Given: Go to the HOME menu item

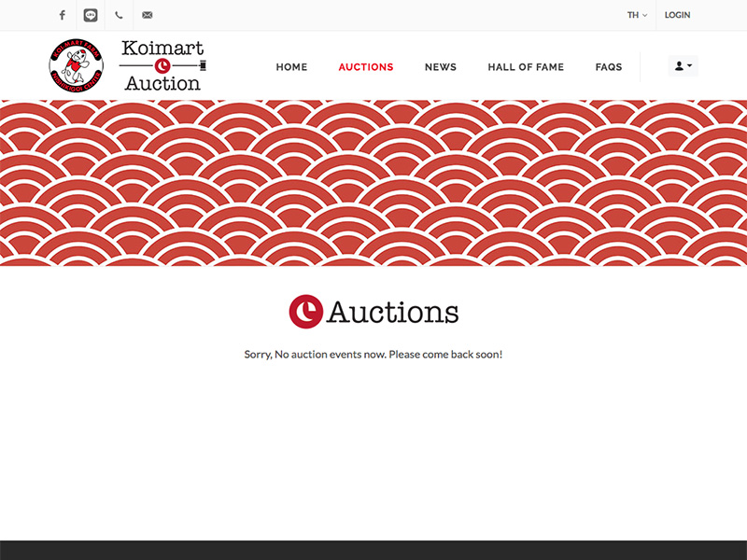Looking at the screenshot, I should (x=291, y=67).
